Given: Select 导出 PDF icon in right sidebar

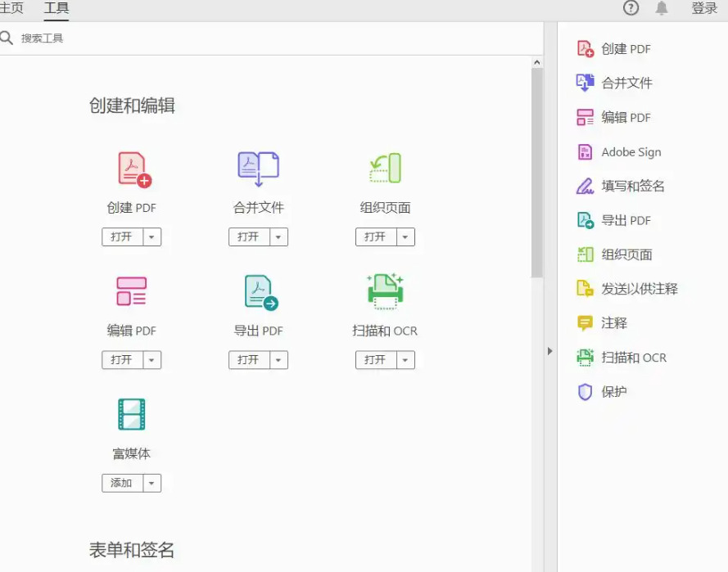Looking at the screenshot, I should click(585, 220).
